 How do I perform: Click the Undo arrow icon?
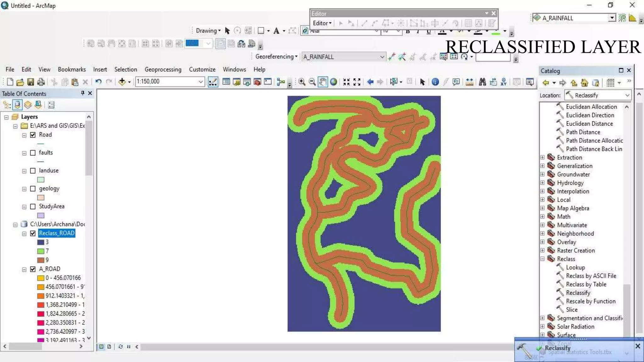pyautogui.click(x=98, y=82)
